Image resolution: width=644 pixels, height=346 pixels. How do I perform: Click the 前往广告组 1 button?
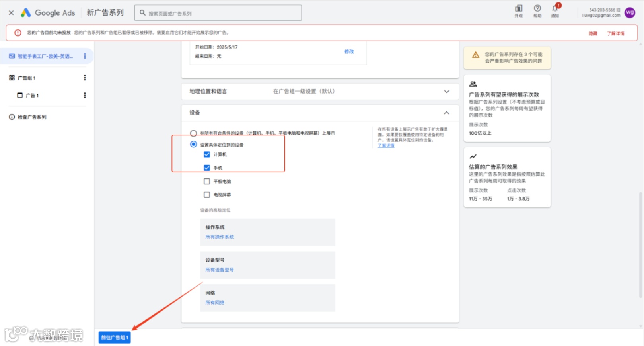point(115,338)
